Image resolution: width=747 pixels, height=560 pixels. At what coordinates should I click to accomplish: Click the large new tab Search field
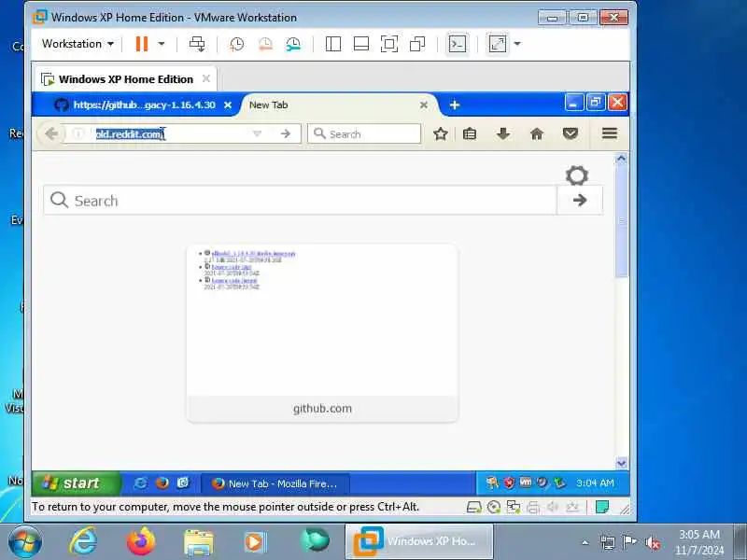click(x=300, y=201)
